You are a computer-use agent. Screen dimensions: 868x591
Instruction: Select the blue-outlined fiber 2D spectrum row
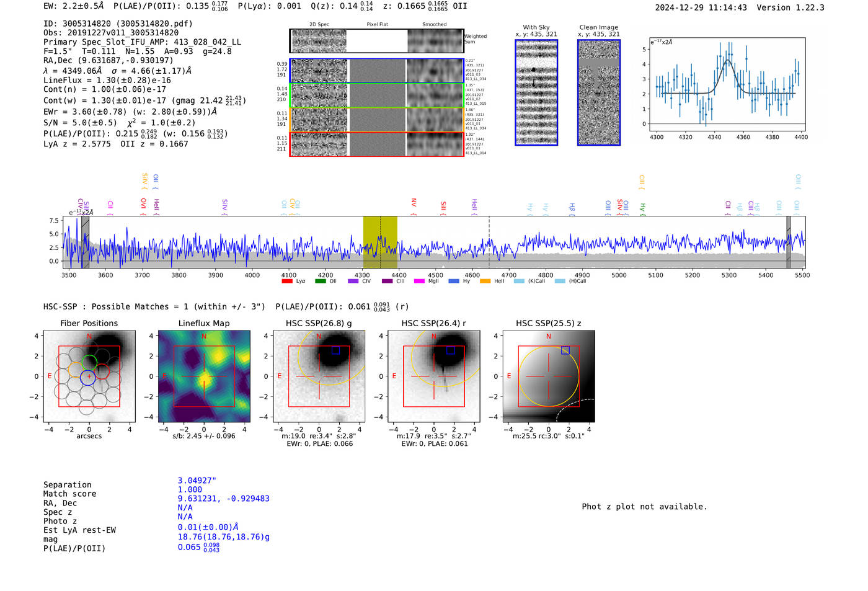[376, 71]
